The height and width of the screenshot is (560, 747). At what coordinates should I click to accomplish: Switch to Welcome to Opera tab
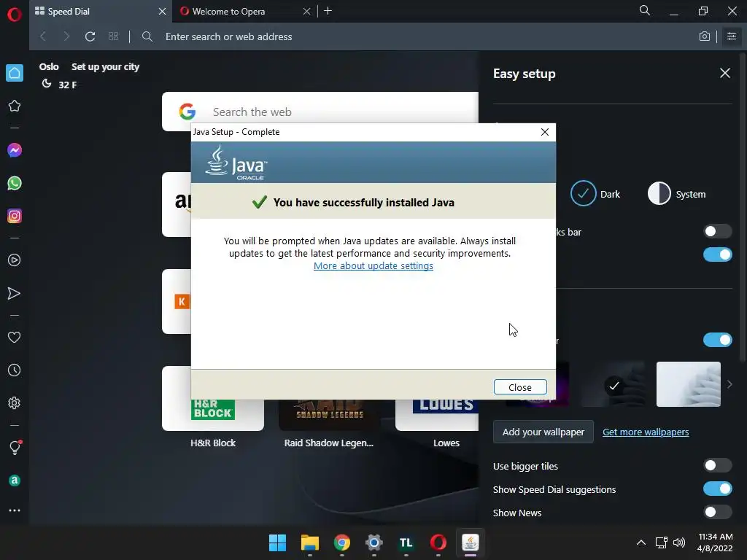pos(239,12)
